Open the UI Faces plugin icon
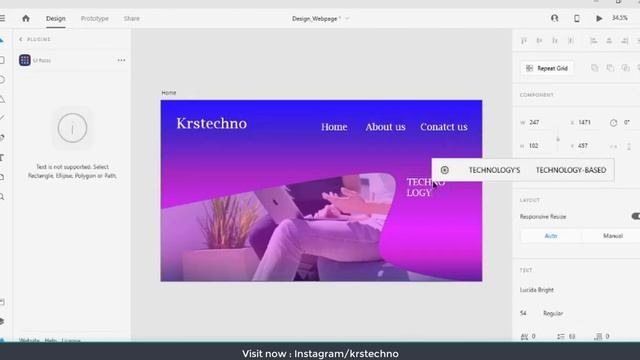 [x=25, y=60]
